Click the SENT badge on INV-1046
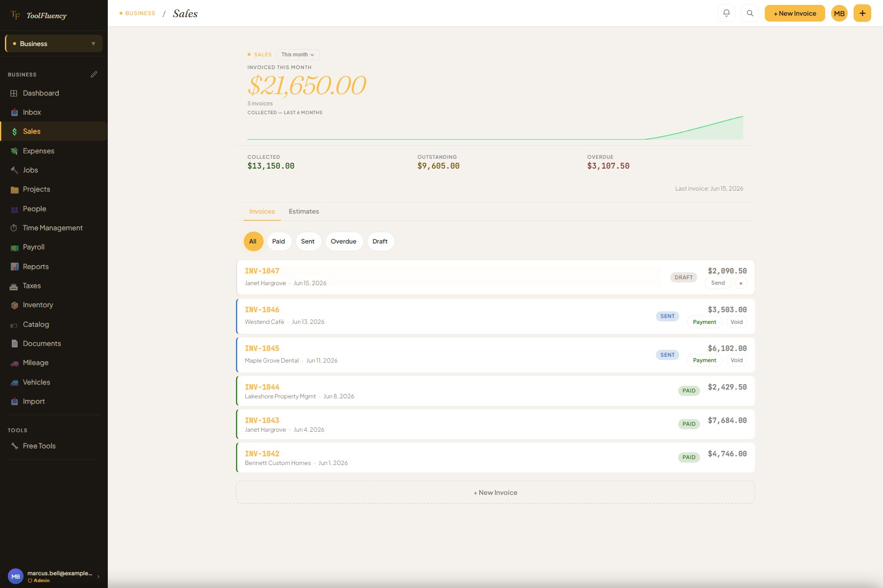883x588 pixels. click(667, 317)
